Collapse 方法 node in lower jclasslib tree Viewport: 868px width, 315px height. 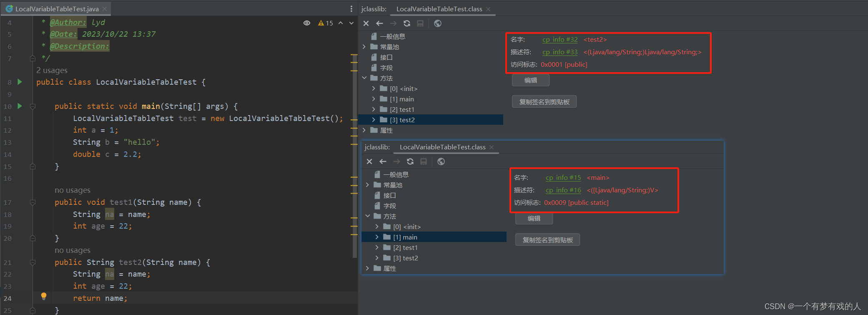tap(368, 216)
